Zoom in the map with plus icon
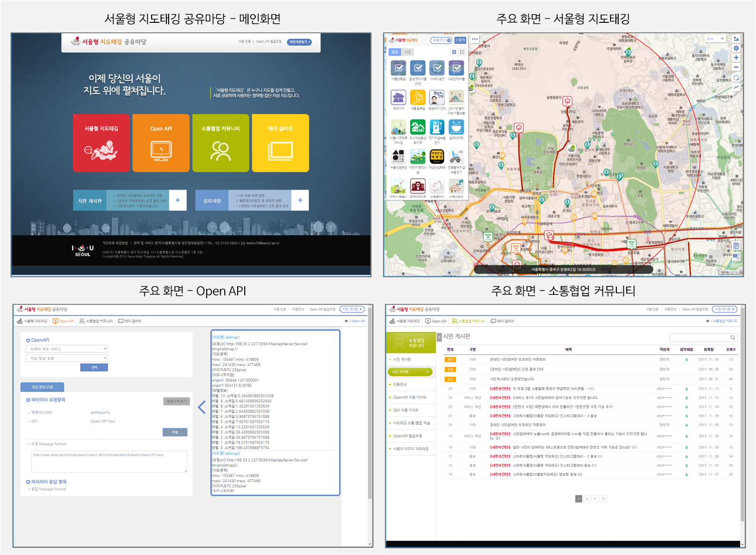This screenshot has width=756, height=555. (736, 58)
